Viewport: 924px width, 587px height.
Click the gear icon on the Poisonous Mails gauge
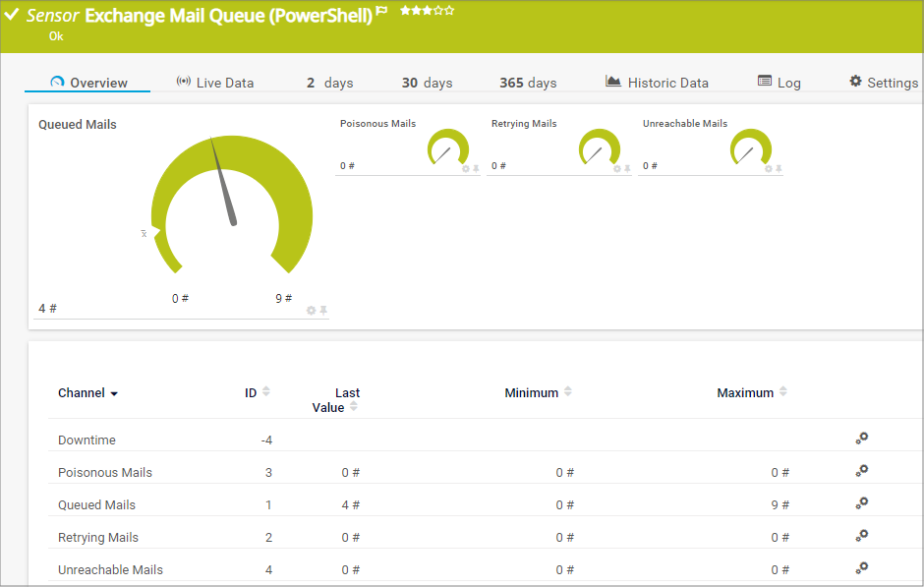468,168
